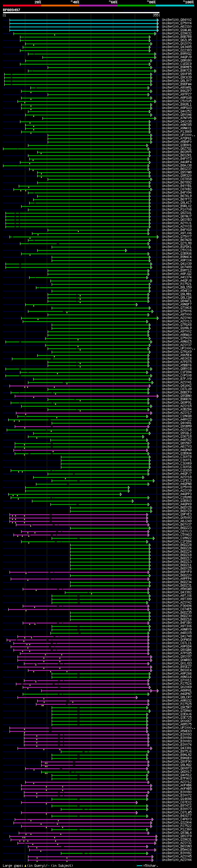Select the UniRef100_Q1WLW1 label
The height and width of the screenshot is (868, 197).
177,30
